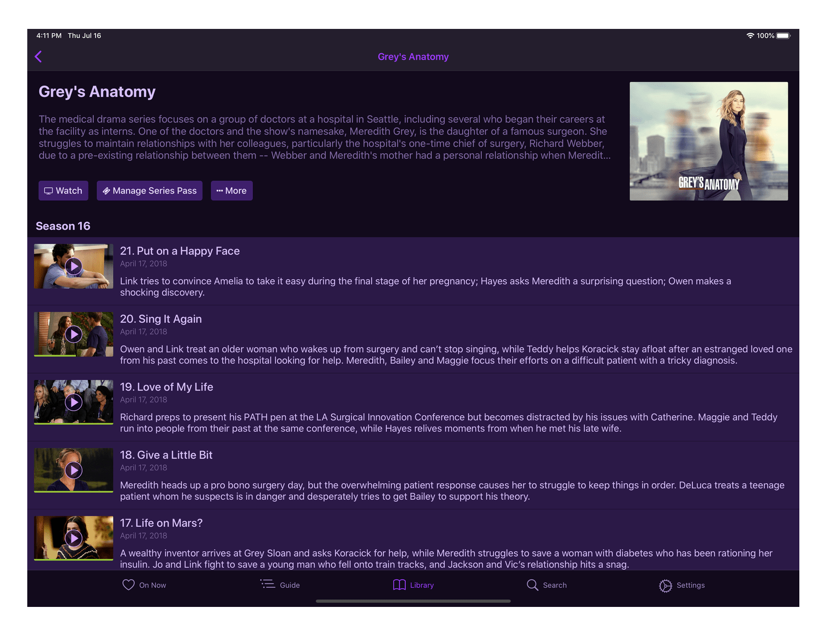Open the Put on a Happy Face title

pyautogui.click(x=180, y=251)
